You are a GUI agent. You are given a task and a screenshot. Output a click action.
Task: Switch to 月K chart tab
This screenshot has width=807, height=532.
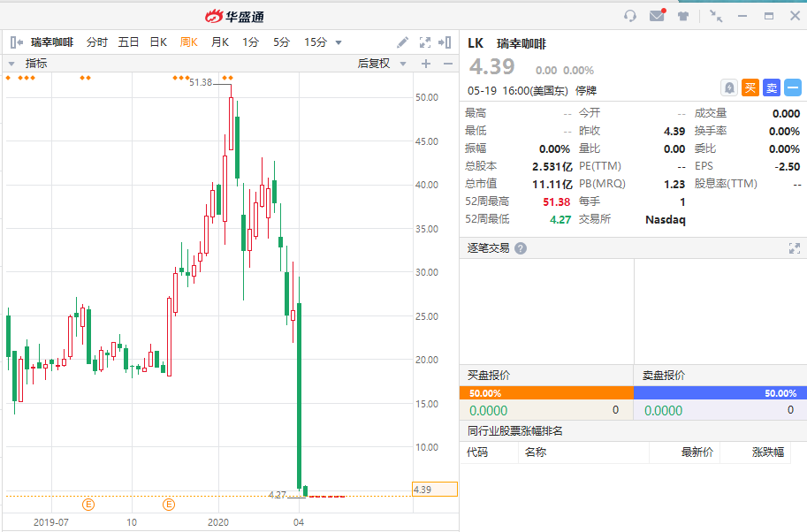coord(220,42)
